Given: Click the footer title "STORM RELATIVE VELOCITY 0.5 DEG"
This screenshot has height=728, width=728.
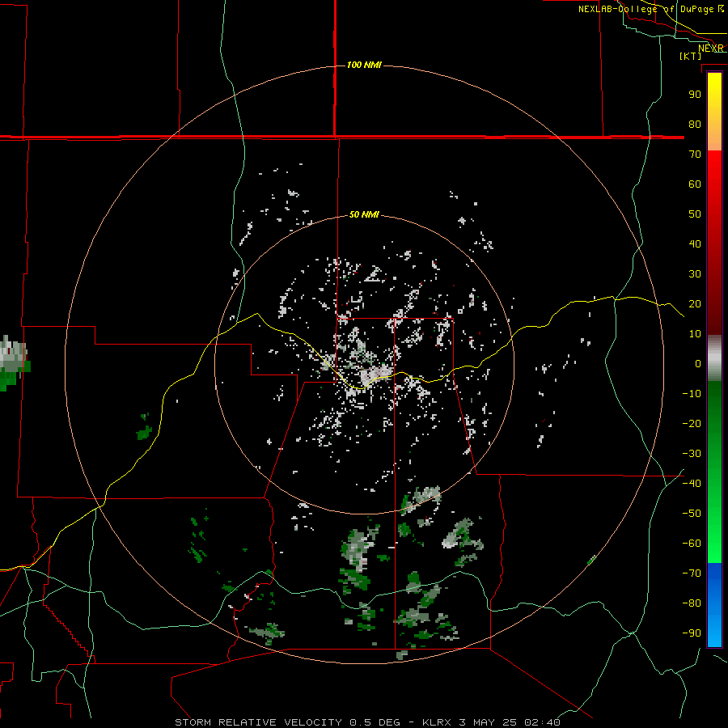Looking at the screenshot, I should point(287,722).
